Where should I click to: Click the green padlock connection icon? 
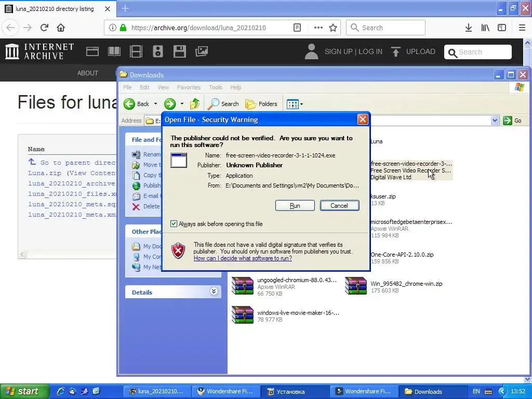(123, 28)
